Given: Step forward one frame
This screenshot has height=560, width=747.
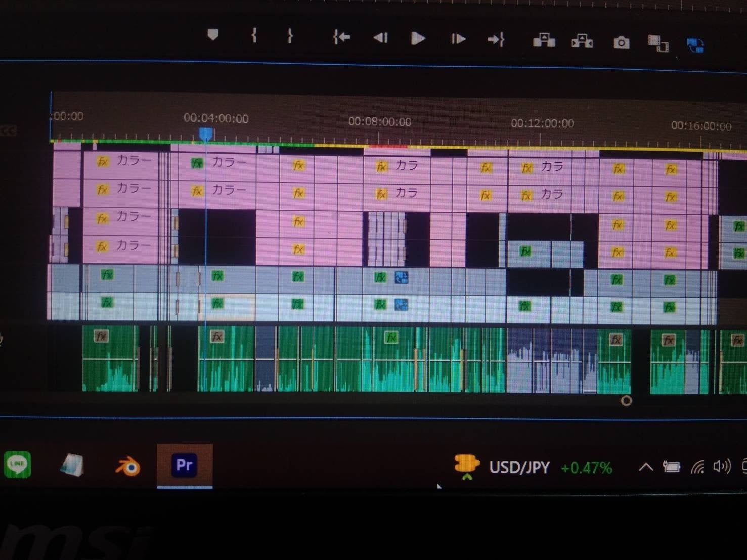Looking at the screenshot, I should [x=458, y=39].
